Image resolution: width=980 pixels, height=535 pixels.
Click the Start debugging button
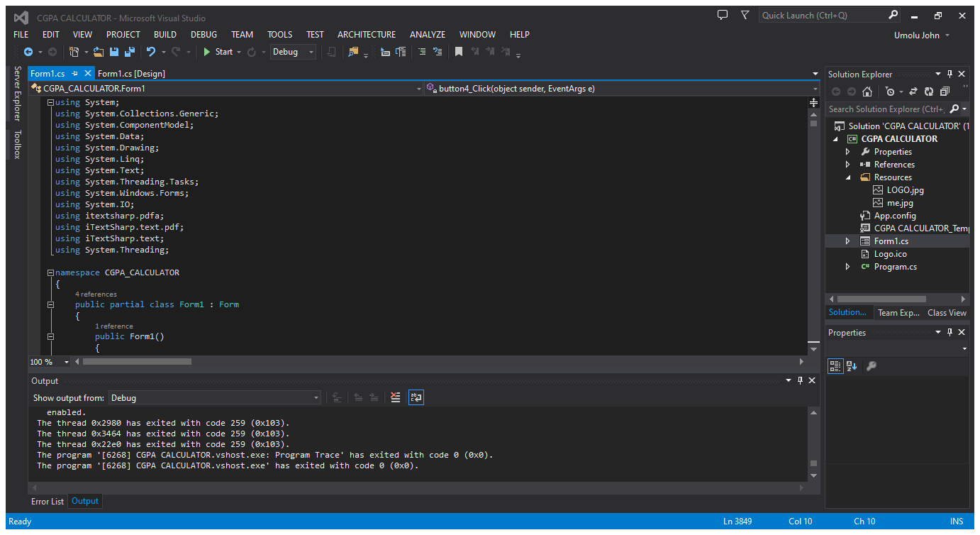click(x=215, y=51)
